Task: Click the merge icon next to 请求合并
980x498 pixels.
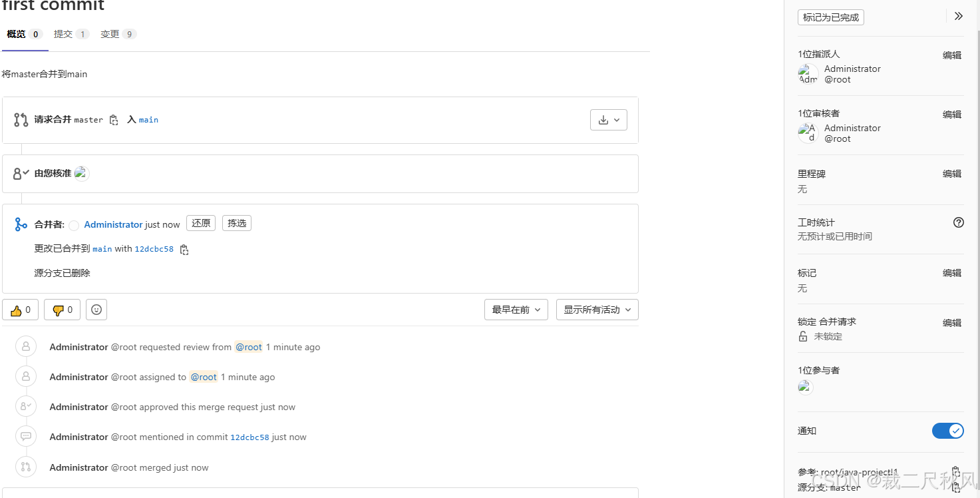Action: 20,119
